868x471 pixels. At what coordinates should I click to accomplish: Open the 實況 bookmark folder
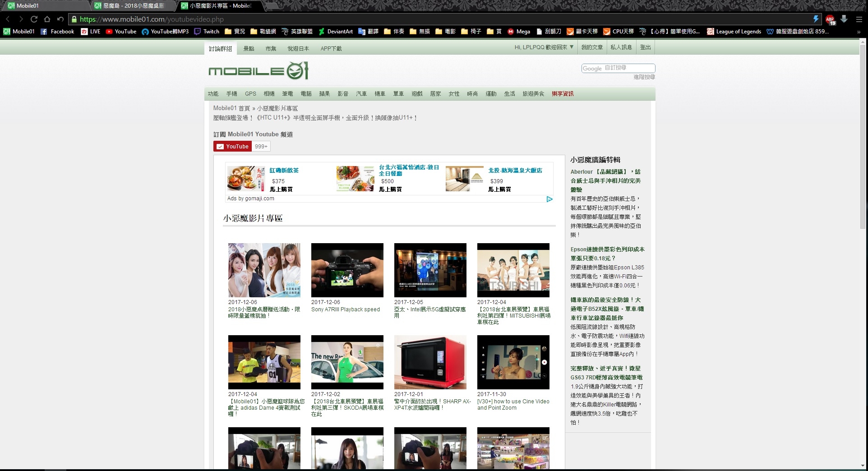click(235, 32)
